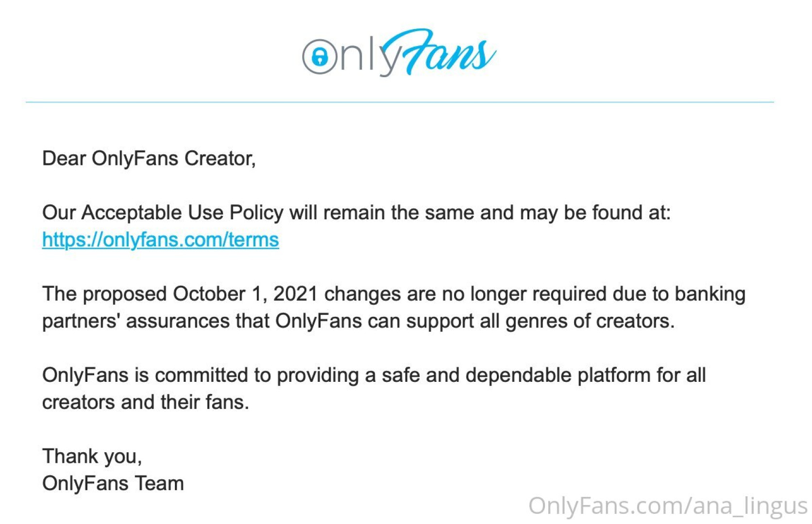The image size is (812, 524).
Task: Click the lock icon in the logo
Action: click(x=320, y=57)
